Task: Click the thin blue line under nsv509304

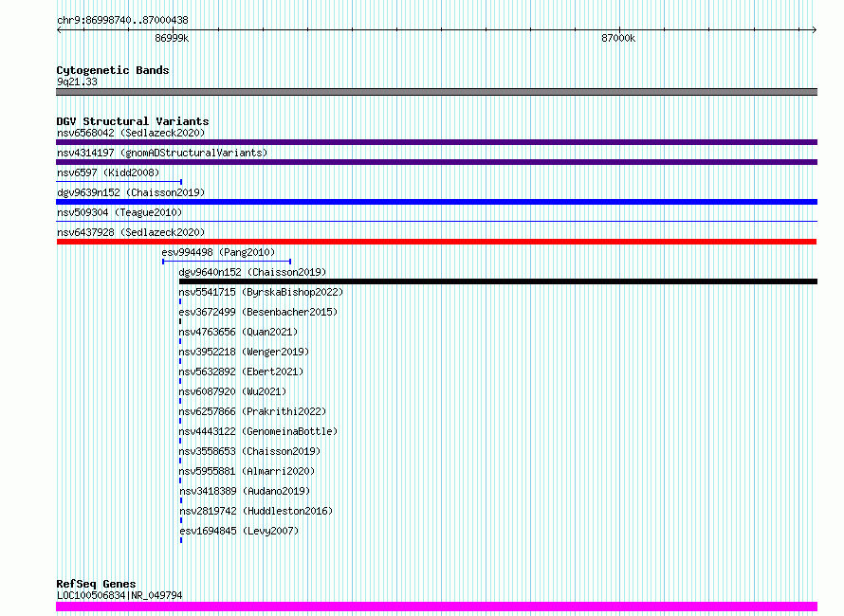Action: click(436, 221)
